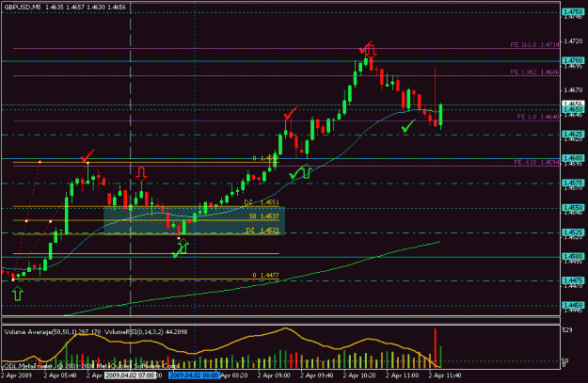Image resolution: width=588 pixels, height=383 pixels.
Task: Click the lower DZ 1.4523 zone label
Action: pos(262,231)
